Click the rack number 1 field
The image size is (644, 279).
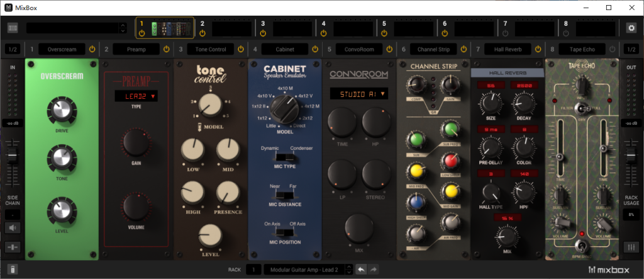[x=254, y=270]
